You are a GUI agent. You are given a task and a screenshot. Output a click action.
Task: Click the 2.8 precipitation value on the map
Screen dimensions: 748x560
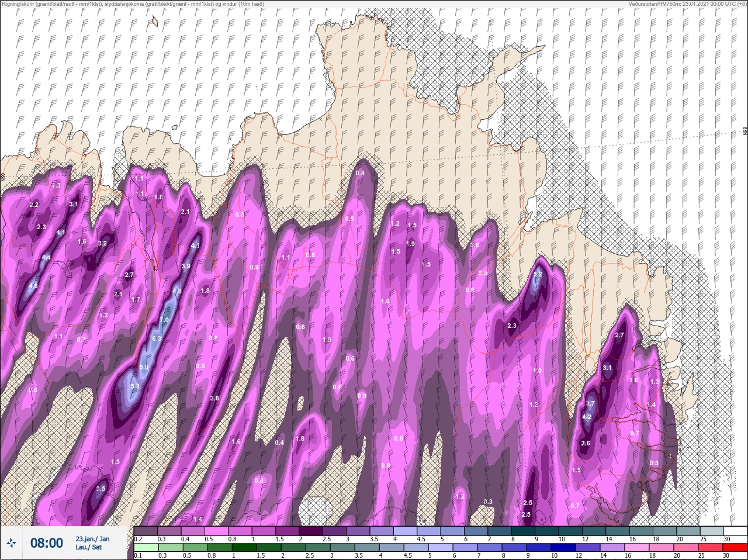[214, 399]
